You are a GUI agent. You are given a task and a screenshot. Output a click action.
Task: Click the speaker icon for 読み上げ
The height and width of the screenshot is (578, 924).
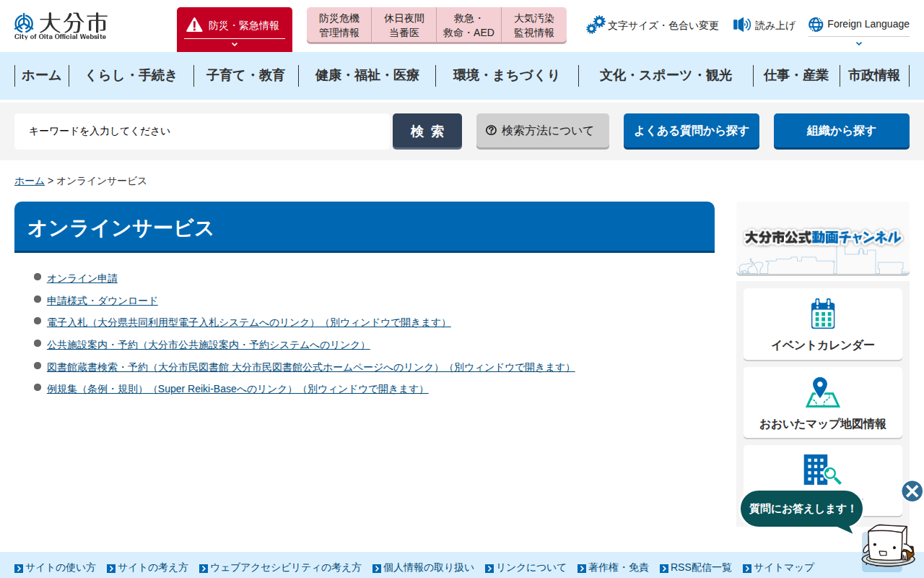coord(742,25)
